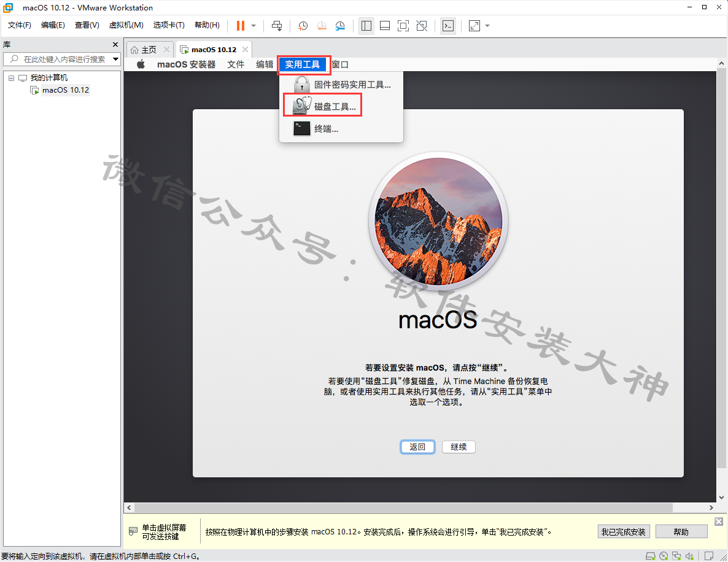Send Ctrl+Alt+Del to the virtual machine
The image size is (728, 562).
point(277,26)
